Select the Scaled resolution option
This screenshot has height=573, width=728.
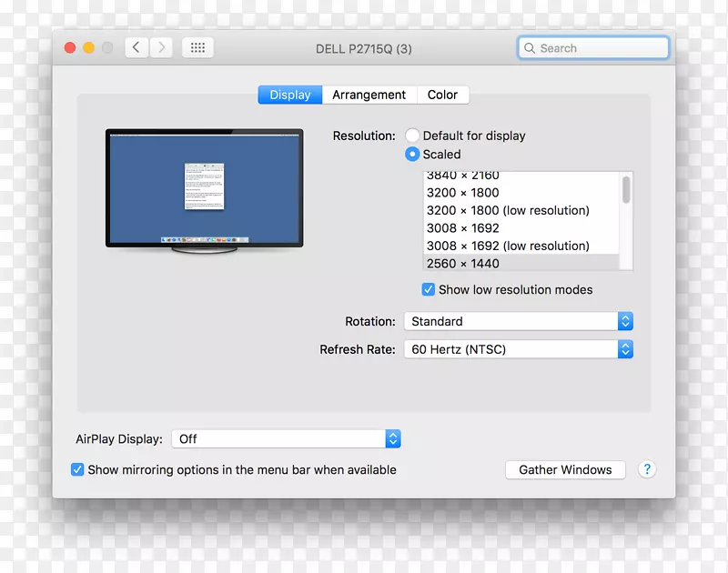coord(412,154)
